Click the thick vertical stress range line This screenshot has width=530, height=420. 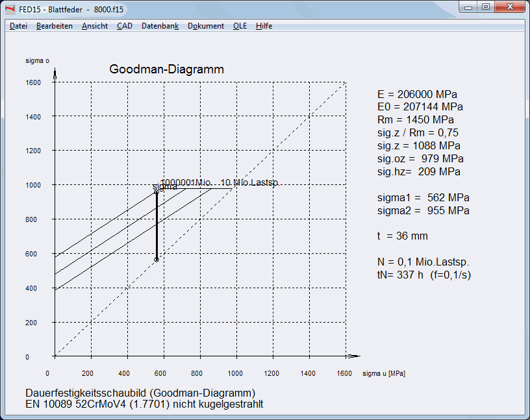click(x=157, y=226)
